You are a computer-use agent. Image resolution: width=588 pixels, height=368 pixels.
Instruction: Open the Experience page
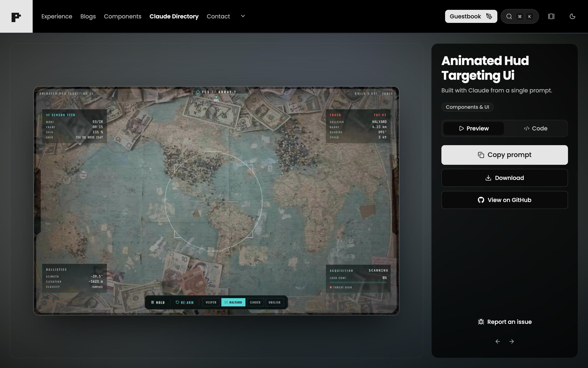57,16
